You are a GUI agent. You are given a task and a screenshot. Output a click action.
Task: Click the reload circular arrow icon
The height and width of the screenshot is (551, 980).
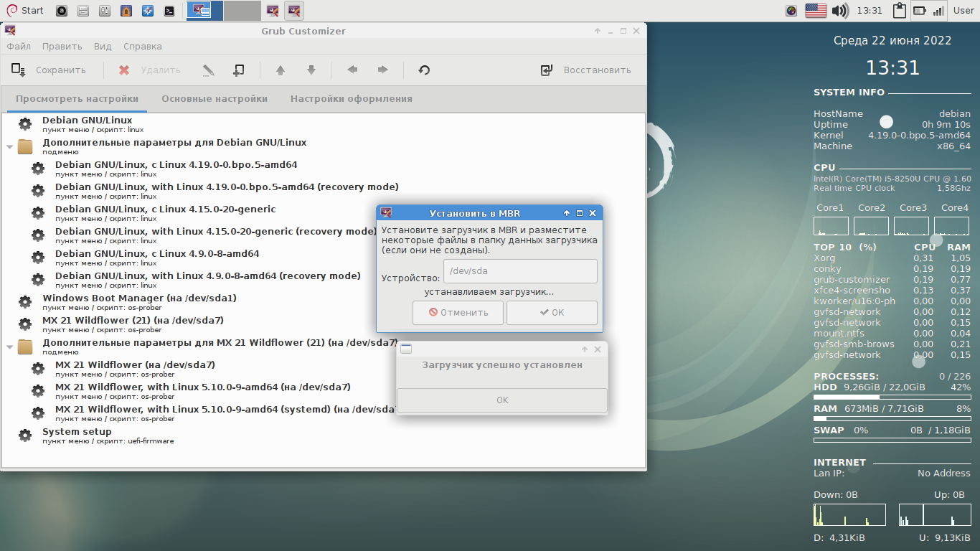(424, 70)
